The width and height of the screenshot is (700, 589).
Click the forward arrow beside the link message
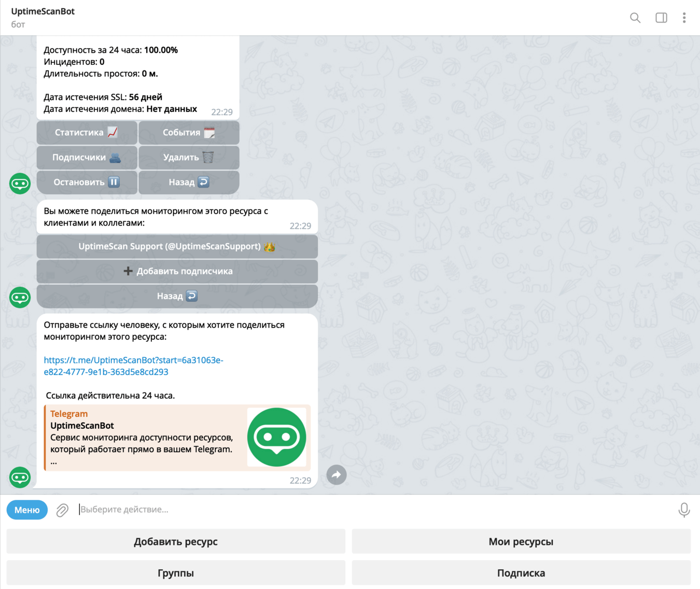coord(337,474)
